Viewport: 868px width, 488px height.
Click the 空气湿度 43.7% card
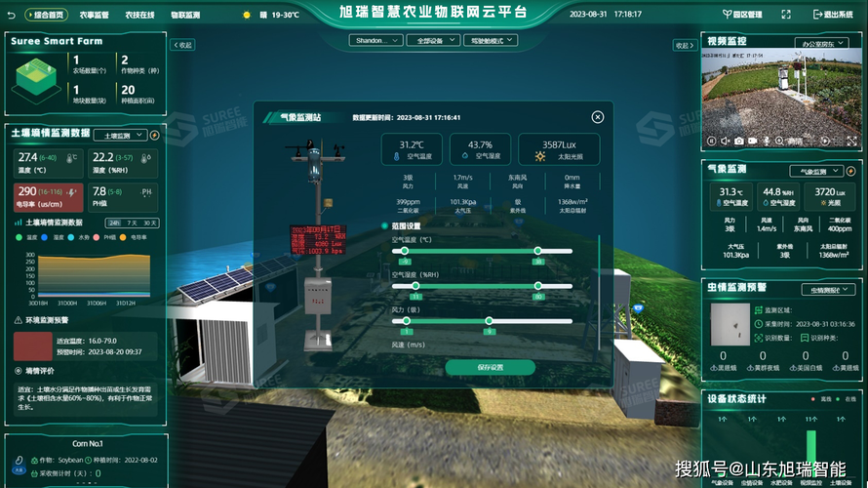click(x=480, y=149)
